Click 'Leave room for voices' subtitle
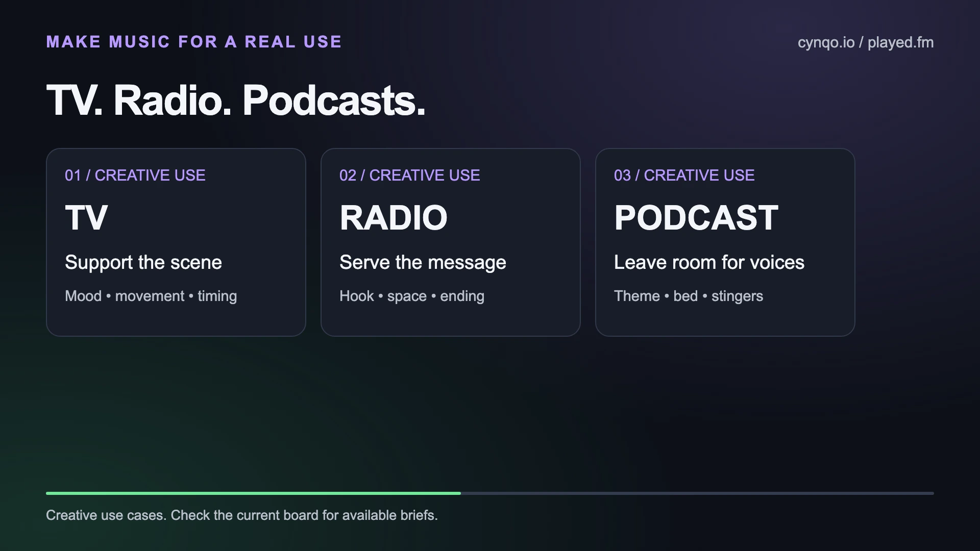 [x=709, y=262]
